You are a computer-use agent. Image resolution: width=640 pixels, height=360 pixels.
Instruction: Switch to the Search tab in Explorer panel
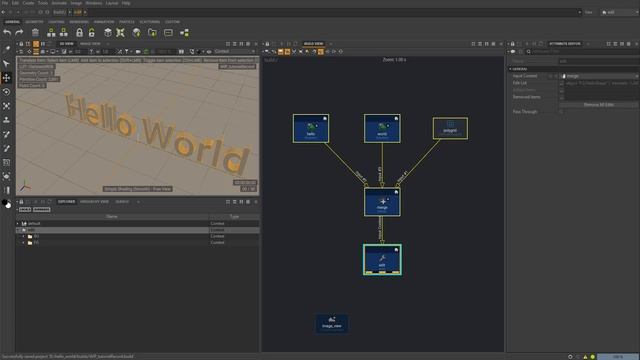pos(122,202)
